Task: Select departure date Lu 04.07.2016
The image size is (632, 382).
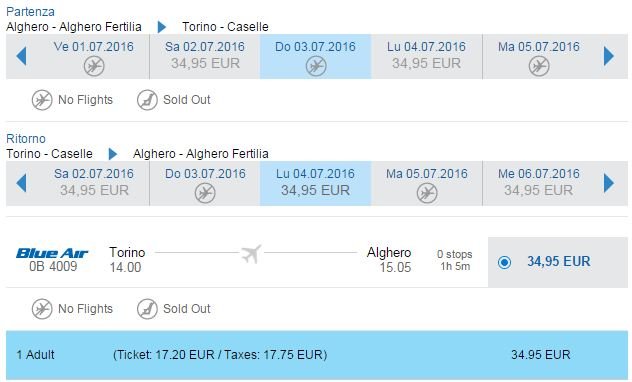Action: pos(426,56)
